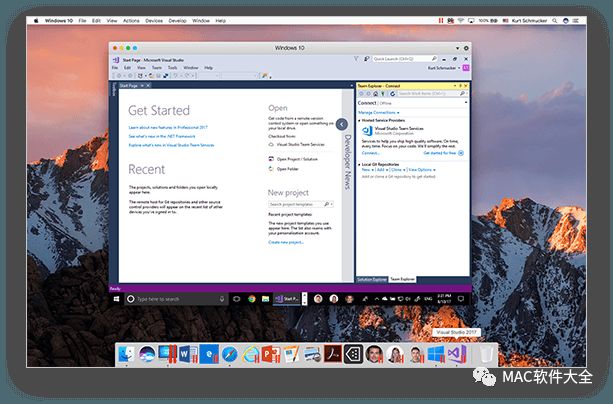Open Toolbox side tab

[114, 89]
